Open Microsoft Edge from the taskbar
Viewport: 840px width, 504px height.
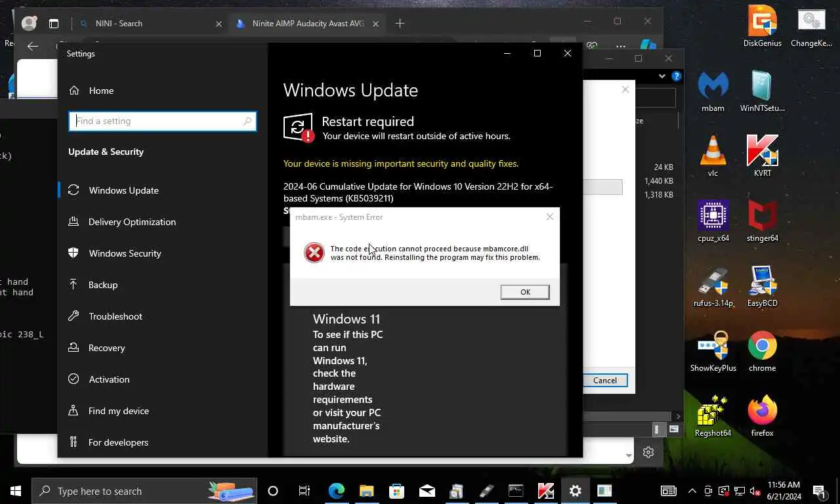(x=337, y=491)
